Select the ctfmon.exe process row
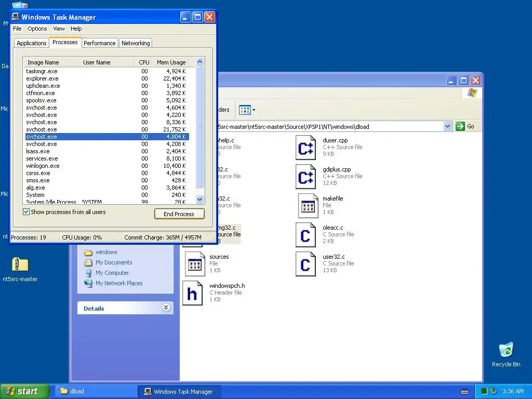Viewport: 532px width, 399px height. click(107, 93)
